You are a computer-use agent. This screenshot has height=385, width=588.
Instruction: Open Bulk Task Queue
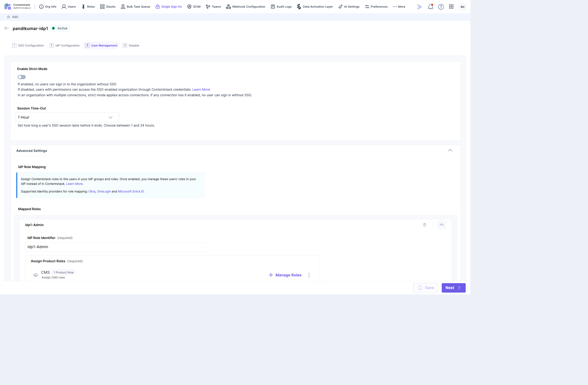click(135, 7)
